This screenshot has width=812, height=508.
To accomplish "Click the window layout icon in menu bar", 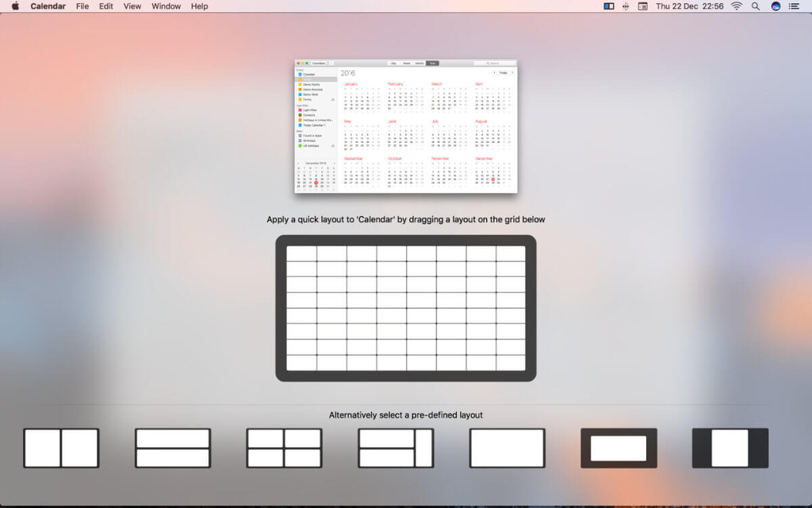I will pos(609,6).
